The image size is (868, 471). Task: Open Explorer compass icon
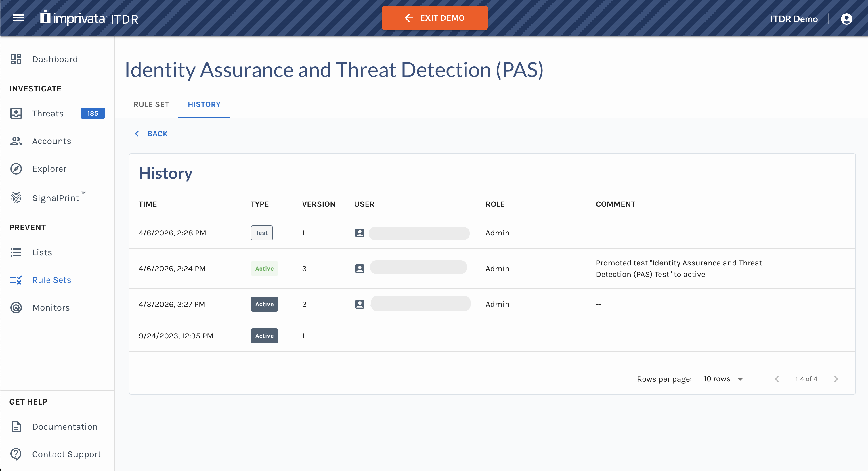(16, 169)
